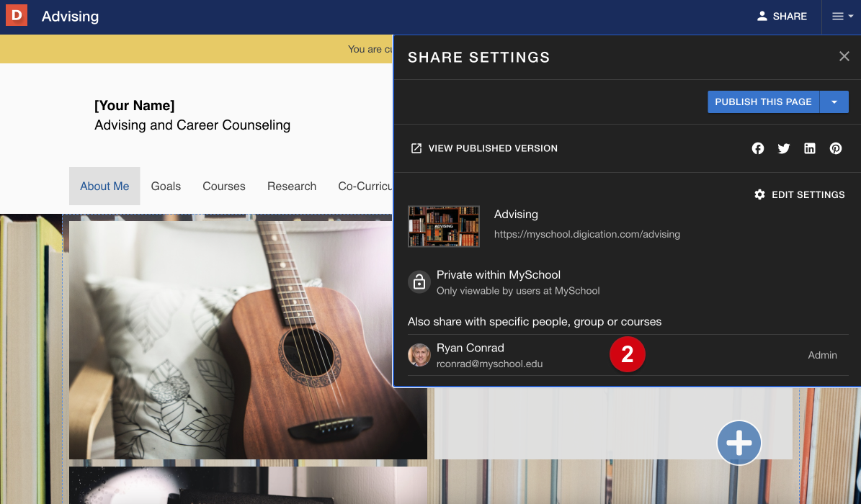Click the [Your Name] heading

point(135,105)
